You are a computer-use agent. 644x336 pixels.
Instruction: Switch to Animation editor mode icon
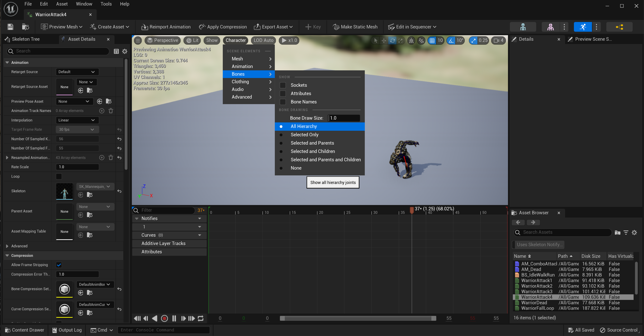point(582,27)
